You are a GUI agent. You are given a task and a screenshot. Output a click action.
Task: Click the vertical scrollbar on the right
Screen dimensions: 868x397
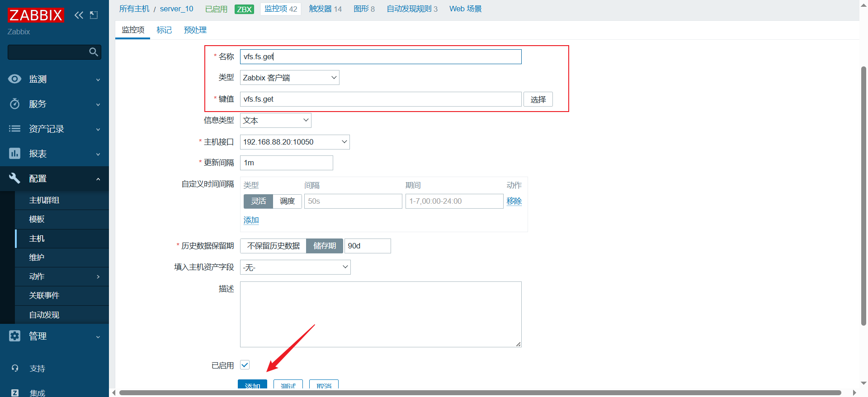point(863,194)
